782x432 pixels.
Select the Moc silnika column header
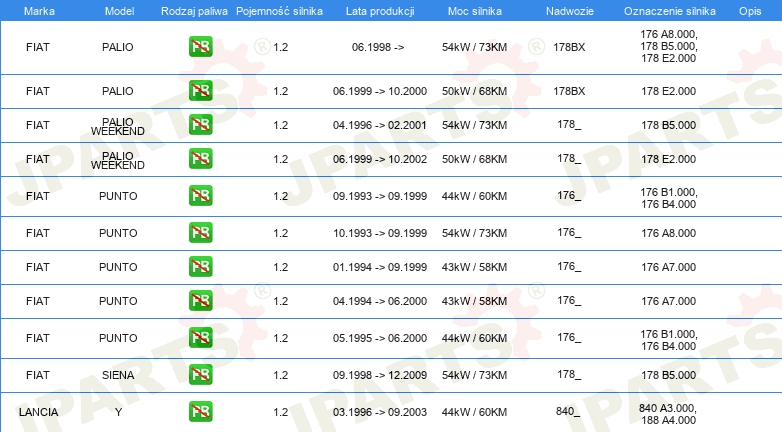(x=475, y=11)
